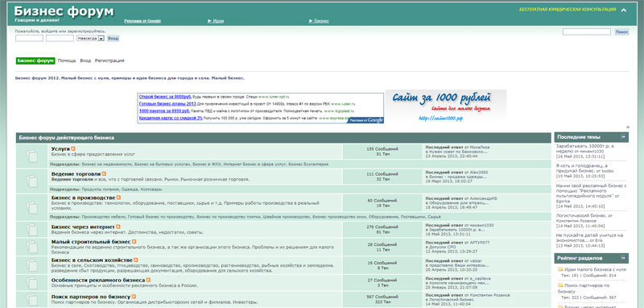The width and height of the screenshot is (644, 308).
Task: Open the recent topic Я хоть и голодранец
Action: [581, 168]
